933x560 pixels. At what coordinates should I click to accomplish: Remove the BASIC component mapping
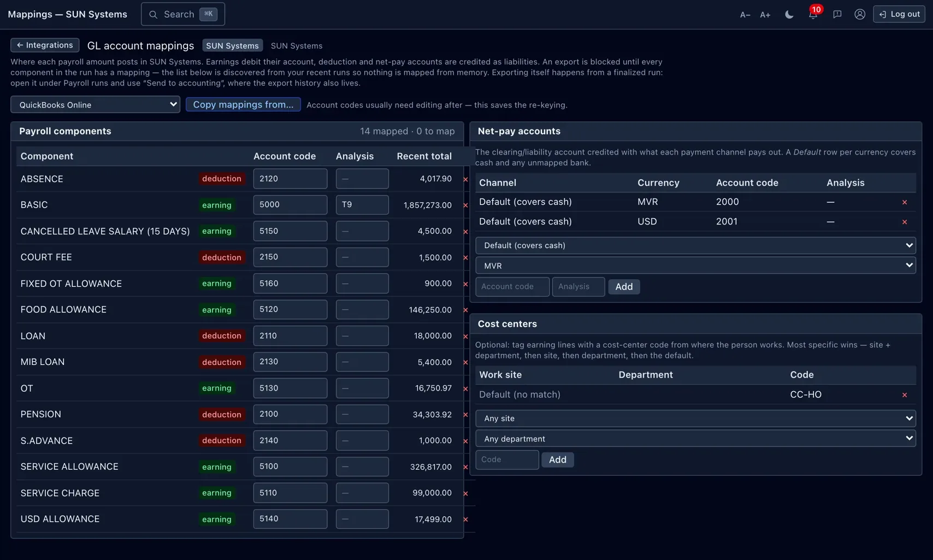(x=465, y=205)
